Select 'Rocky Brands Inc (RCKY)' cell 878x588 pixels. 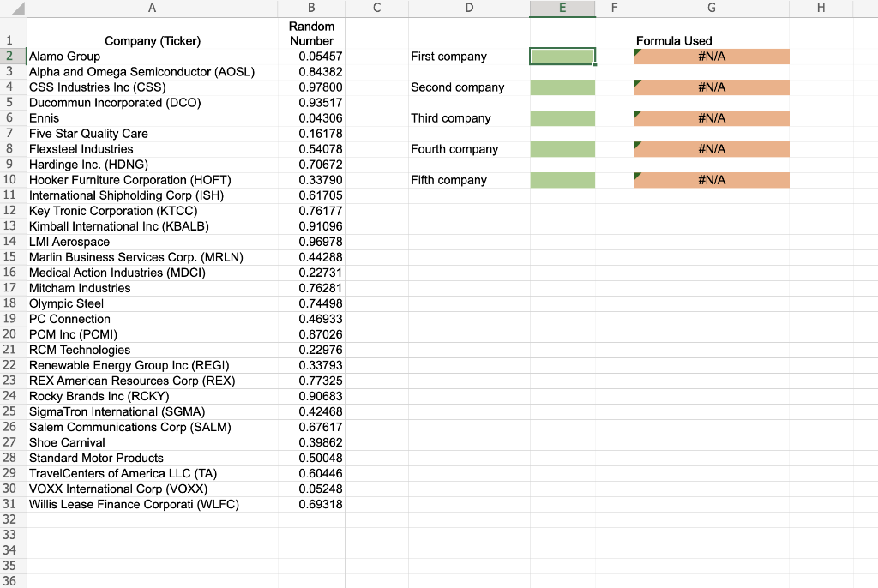point(153,396)
